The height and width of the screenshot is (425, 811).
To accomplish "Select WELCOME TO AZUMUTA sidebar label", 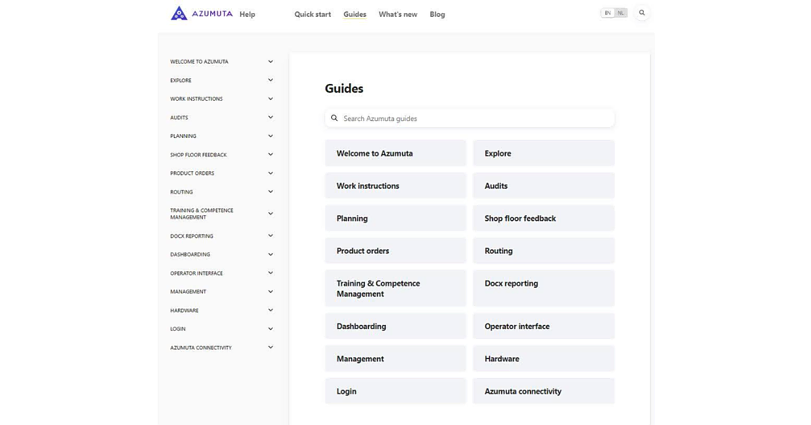I will click(x=199, y=62).
